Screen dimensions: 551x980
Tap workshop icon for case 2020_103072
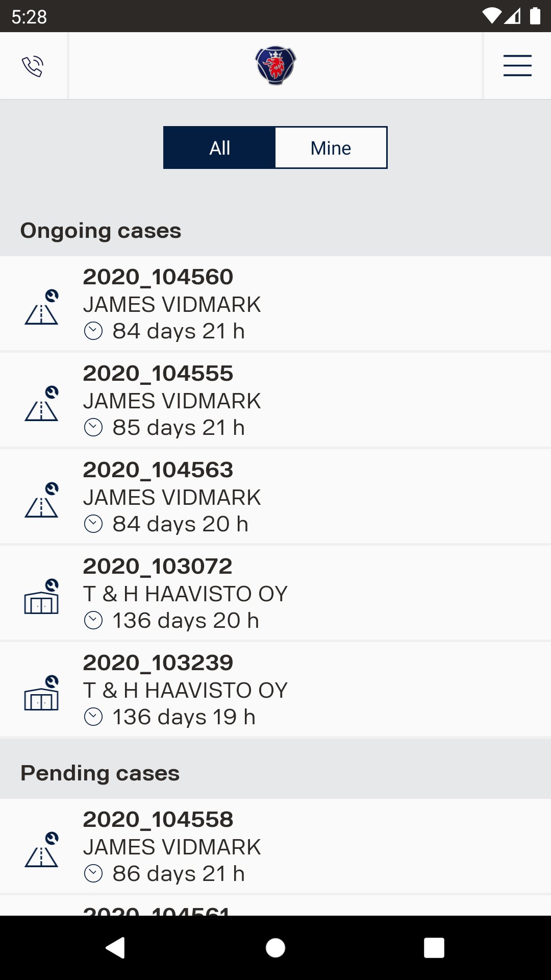click(42, 597)
